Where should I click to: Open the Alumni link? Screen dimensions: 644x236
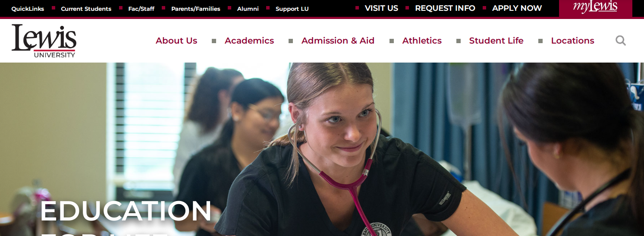tap(248, 9)
